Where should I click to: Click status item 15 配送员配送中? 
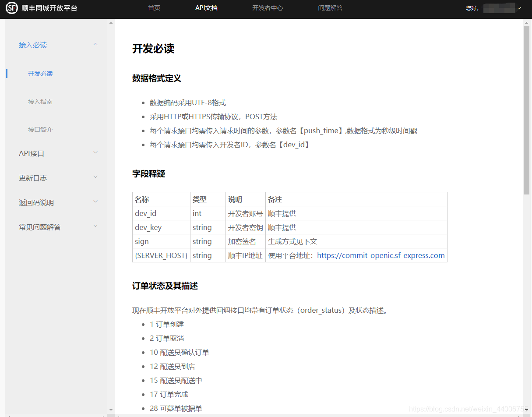tap(176, 381)
